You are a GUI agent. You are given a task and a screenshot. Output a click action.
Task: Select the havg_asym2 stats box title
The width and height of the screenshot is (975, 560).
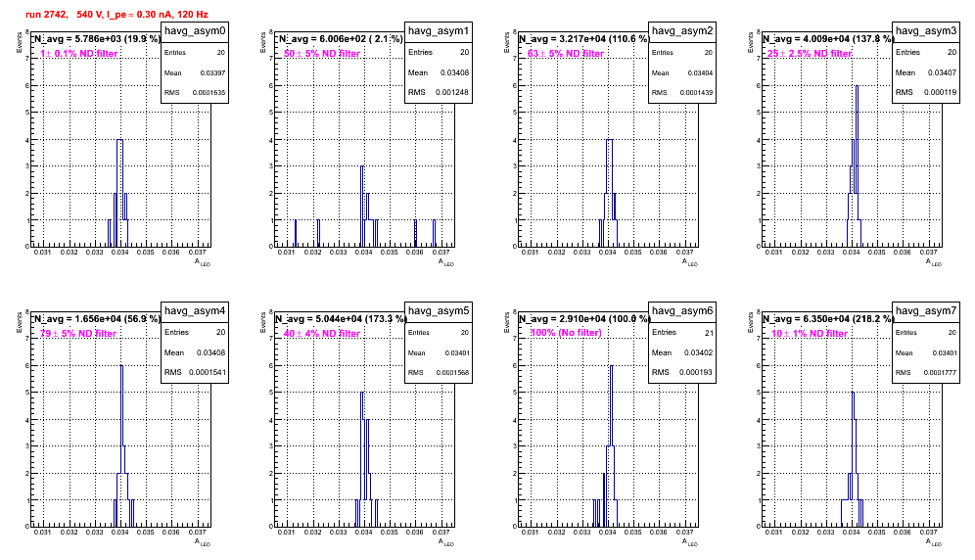pos(682,31)
